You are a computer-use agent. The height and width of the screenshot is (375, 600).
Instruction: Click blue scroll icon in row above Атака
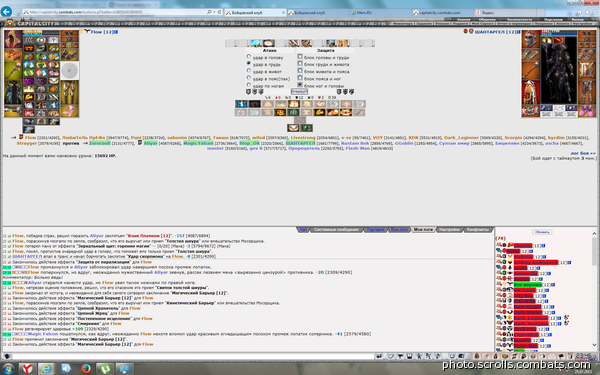coord(256,43)
